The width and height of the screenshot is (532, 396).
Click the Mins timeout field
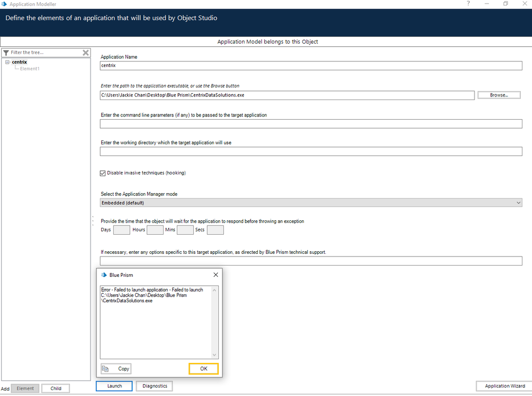[x=185, y=230]
